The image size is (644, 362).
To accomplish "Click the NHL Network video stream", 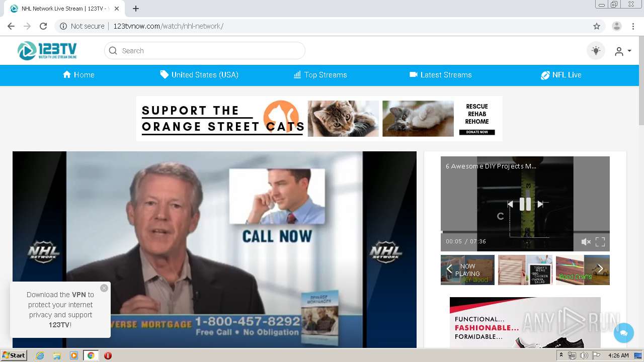I will 214,250.
